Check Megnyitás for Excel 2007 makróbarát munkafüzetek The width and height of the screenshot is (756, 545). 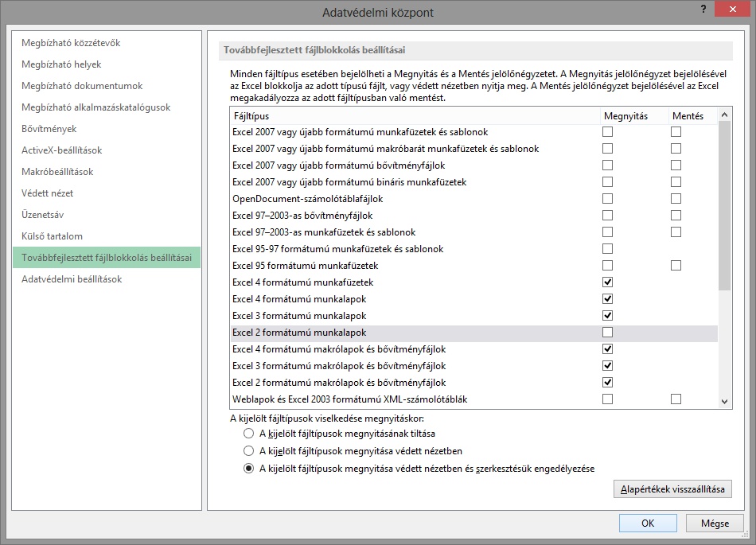(607, 149)
